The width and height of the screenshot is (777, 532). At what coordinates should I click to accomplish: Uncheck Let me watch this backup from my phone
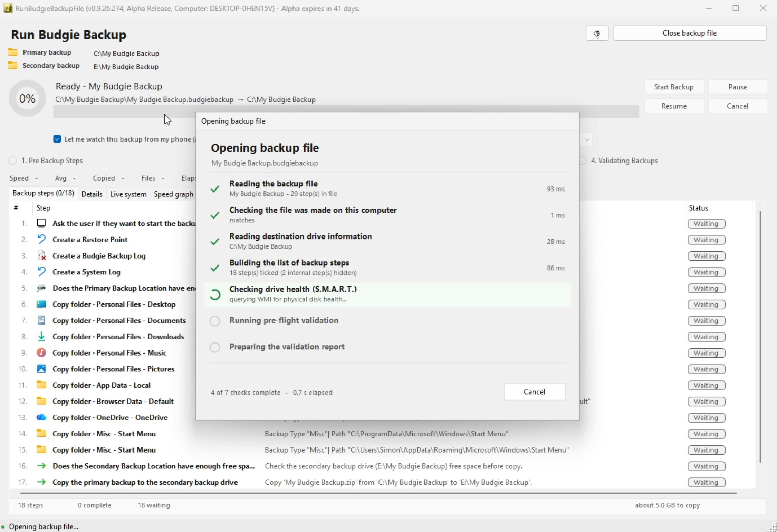[57, 139]
